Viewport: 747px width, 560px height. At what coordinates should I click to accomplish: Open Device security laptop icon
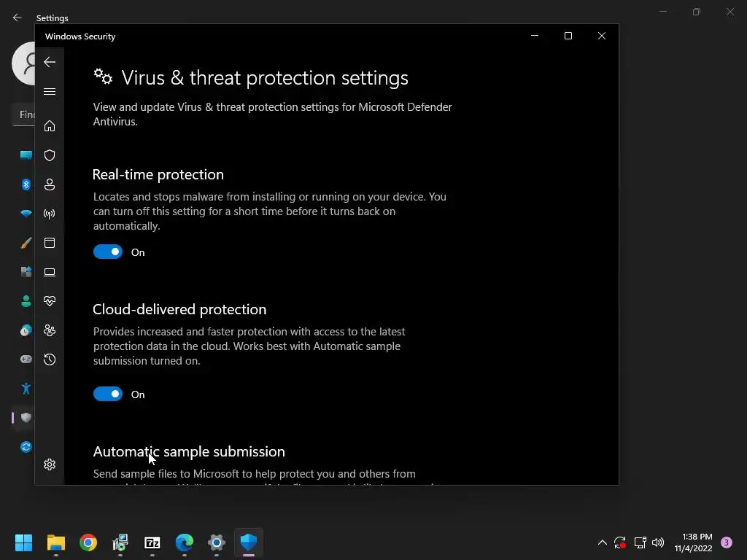click(x=50, y=272)
